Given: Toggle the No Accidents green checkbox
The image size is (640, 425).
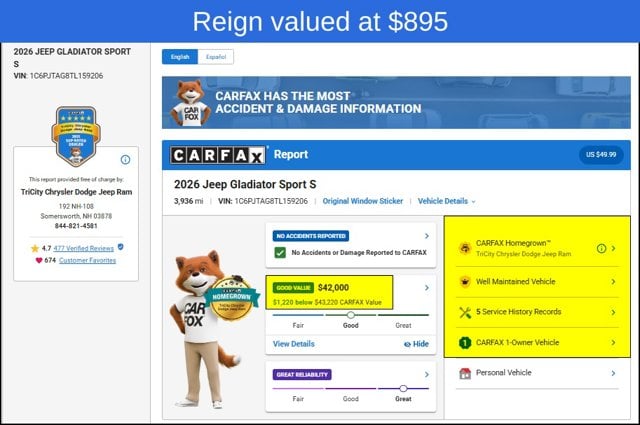Looking at the screenshot, I should 280,253.
